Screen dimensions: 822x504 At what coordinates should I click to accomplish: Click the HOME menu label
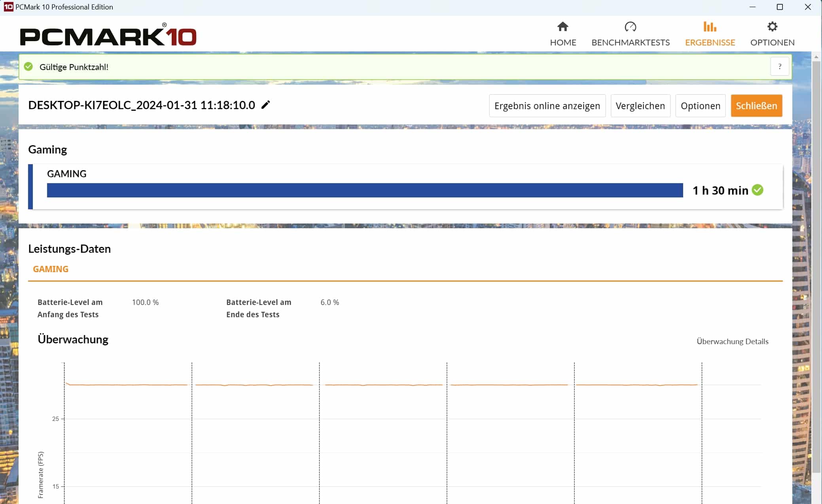pos(563,42)
